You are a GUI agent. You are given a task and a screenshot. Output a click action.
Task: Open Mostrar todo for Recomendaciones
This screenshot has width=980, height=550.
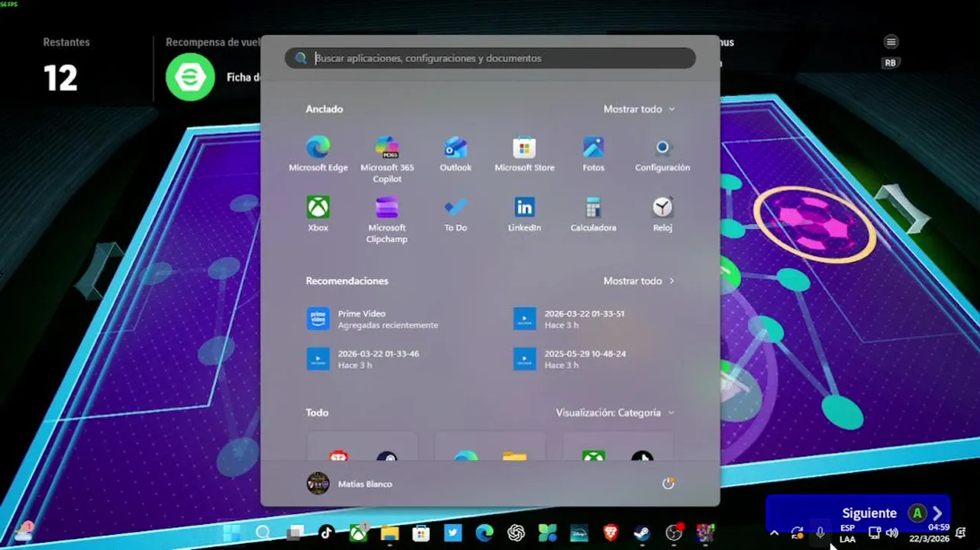(639, 281)
